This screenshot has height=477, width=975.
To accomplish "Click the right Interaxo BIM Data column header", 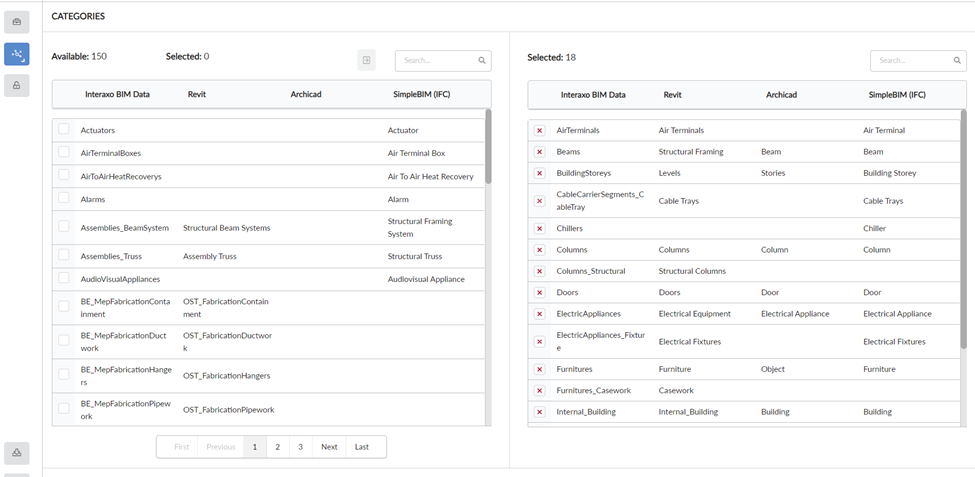I will tap(593, 95).
